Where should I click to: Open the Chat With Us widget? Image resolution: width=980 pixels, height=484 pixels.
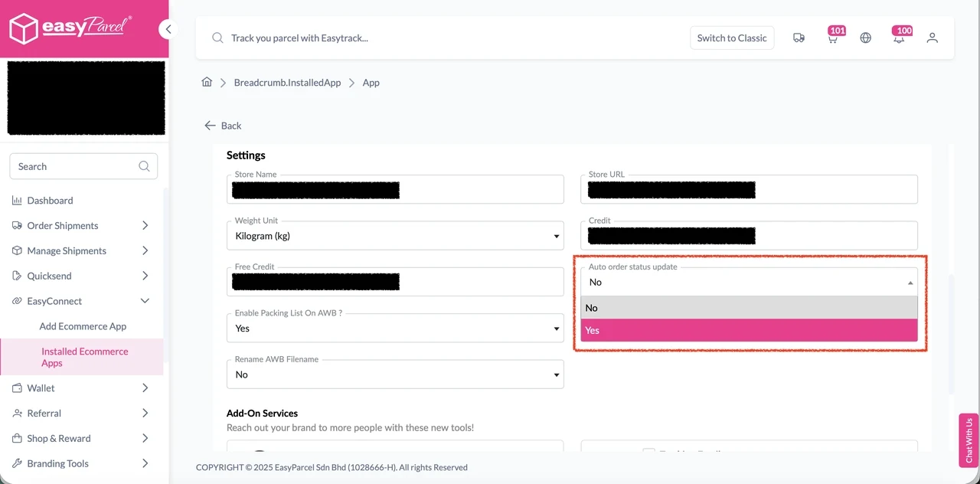[x=968, y=440]
